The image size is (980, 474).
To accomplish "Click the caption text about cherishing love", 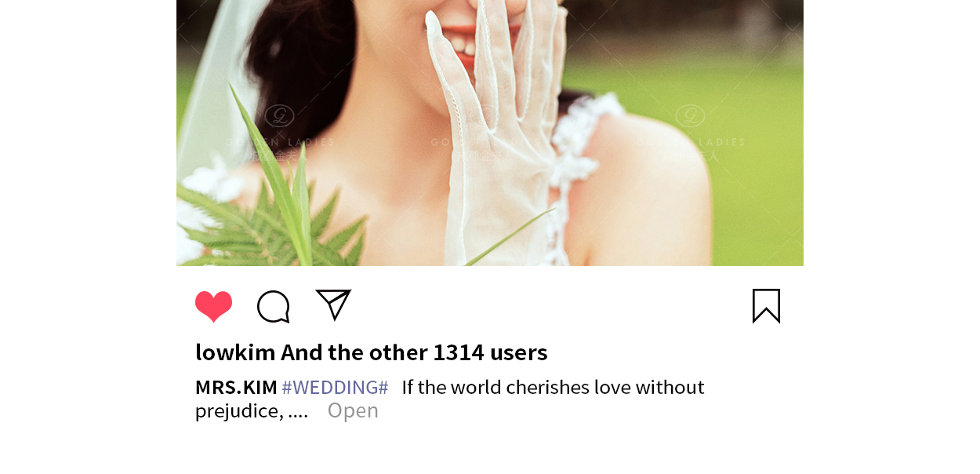I will 553,388.
